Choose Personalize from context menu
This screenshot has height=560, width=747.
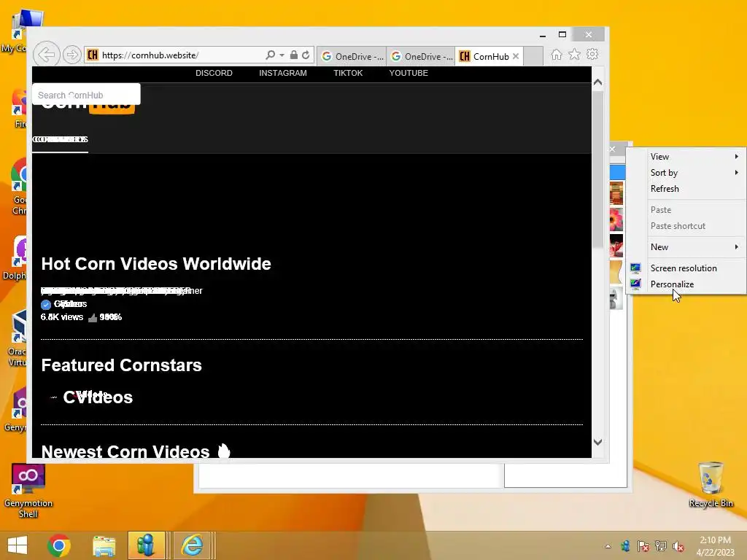[686, 284]
